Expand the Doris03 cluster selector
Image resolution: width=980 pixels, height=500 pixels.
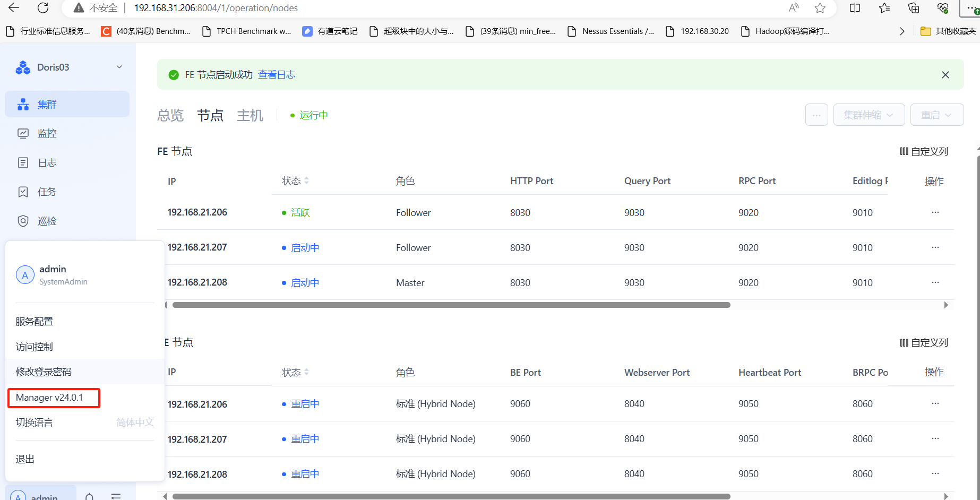[x=119, y=67]
